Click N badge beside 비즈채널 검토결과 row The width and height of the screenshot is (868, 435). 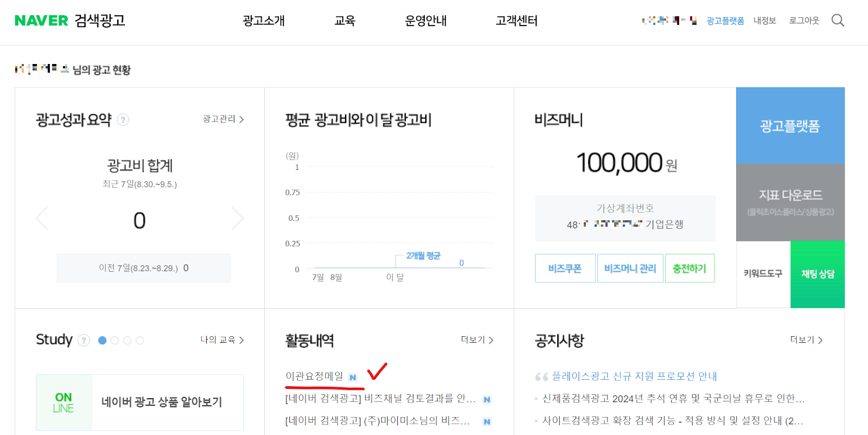[x=487, y=400]
